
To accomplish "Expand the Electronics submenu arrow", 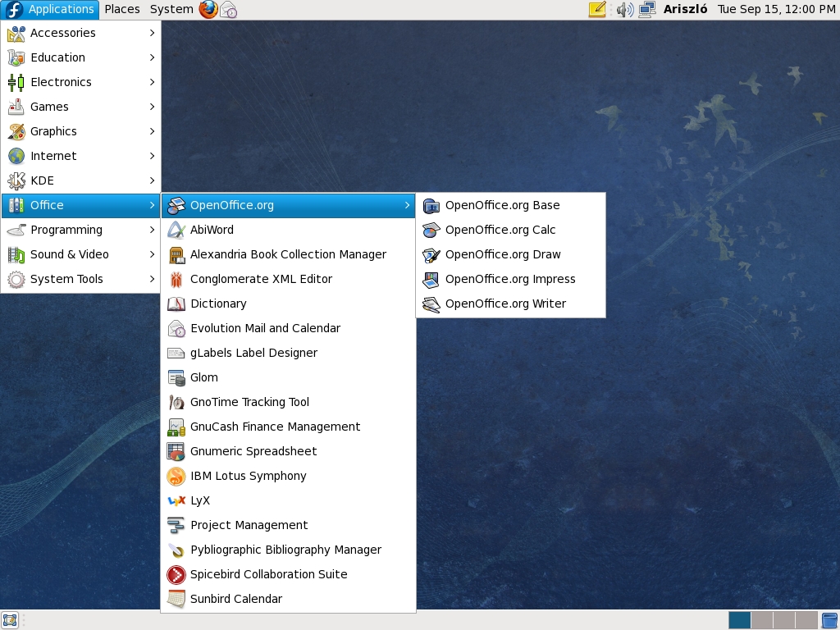I will pyautogui.click(x=152, y=82).
